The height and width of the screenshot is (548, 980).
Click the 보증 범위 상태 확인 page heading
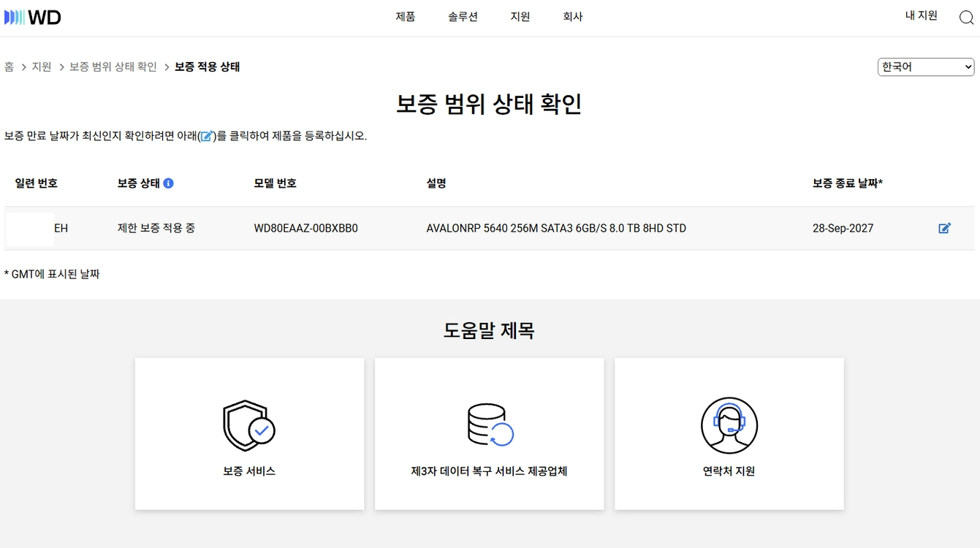click(x=489, y=104)
